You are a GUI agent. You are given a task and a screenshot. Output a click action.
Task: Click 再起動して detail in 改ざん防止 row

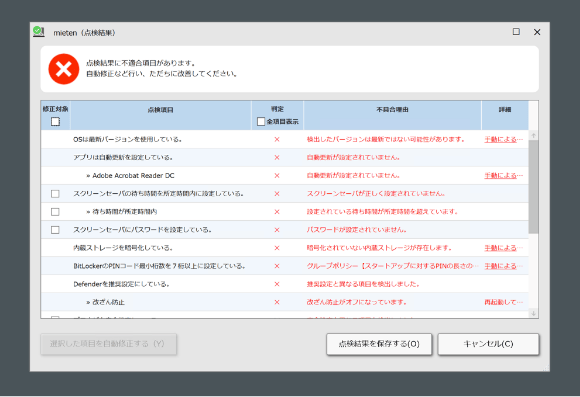click(x=503, y=303)
